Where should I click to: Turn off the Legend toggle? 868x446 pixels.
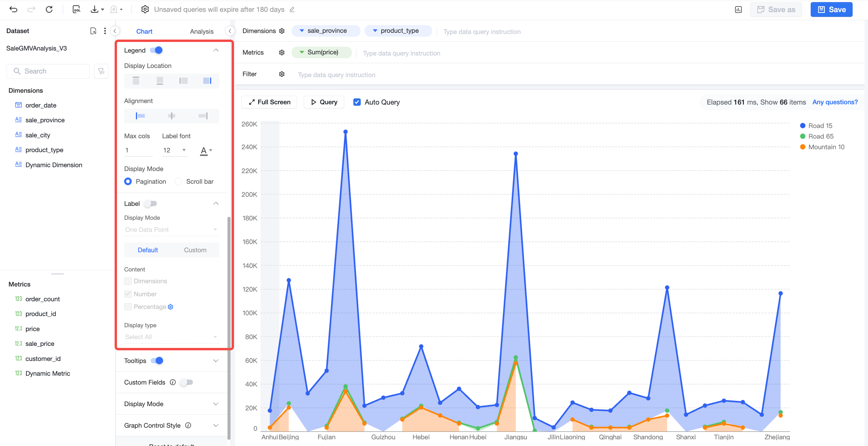coord(156,50)
